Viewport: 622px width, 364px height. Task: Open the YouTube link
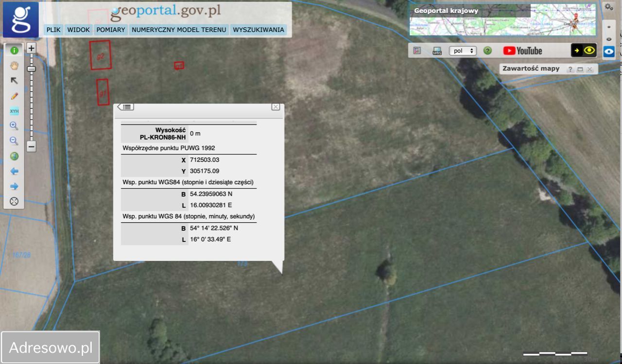point(522,51)
